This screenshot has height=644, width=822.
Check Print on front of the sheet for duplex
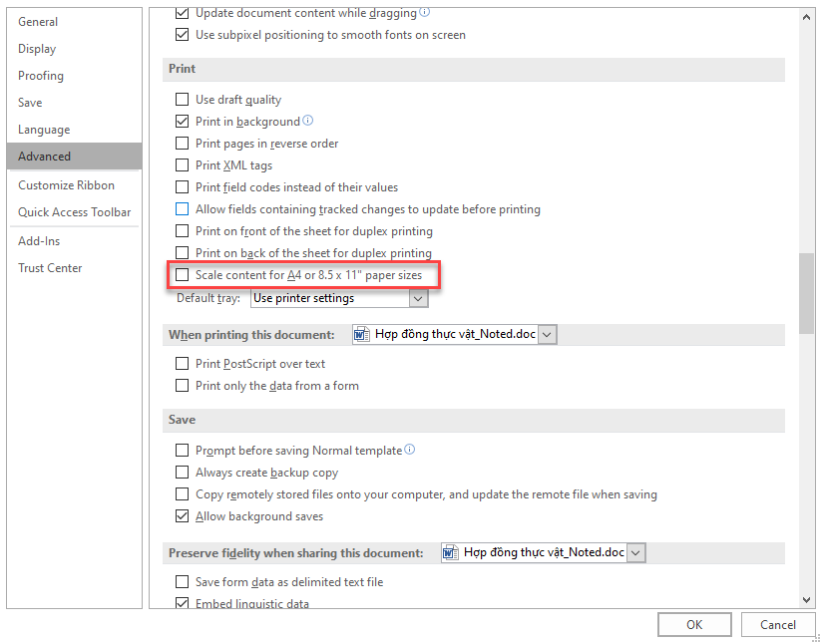(x=182, y=230)
